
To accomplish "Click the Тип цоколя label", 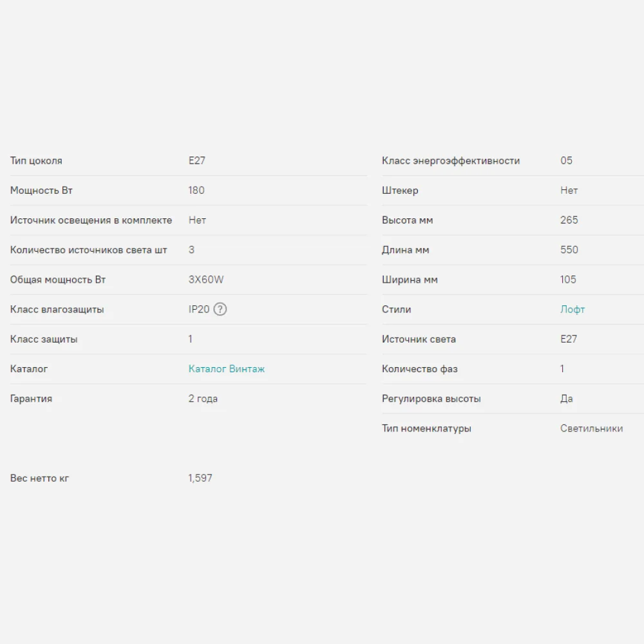I will tap(36, 160).
